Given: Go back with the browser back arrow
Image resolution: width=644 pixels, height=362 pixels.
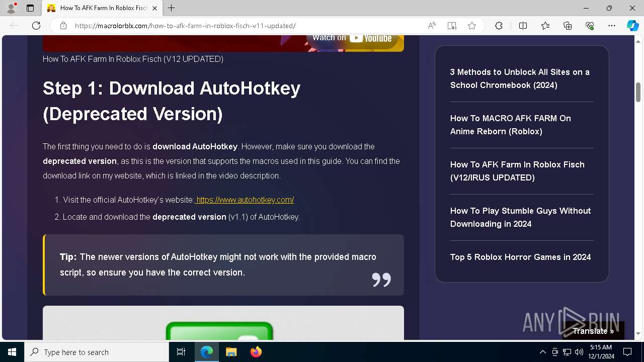Looking at the screenshot, I should [14, 26].
